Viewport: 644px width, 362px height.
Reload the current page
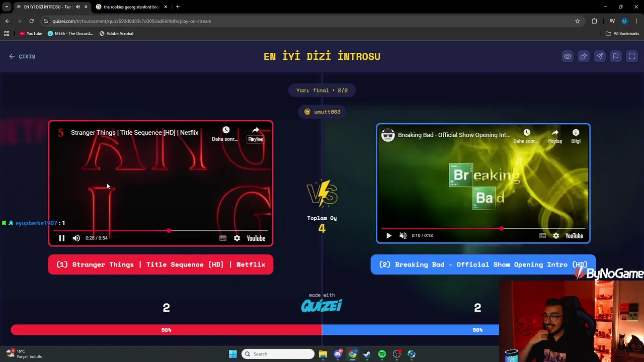coord(31,21)
